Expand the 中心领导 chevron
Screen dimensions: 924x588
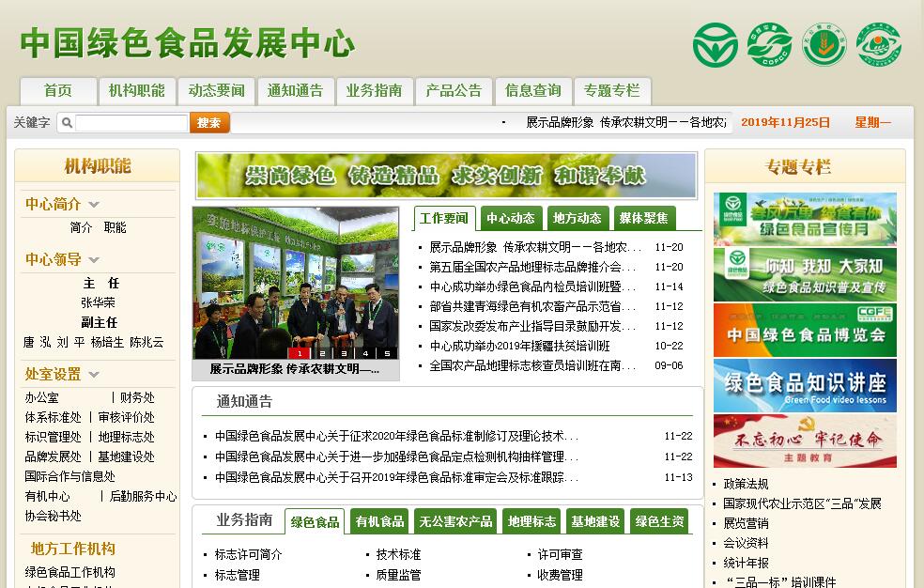(94, 260)
